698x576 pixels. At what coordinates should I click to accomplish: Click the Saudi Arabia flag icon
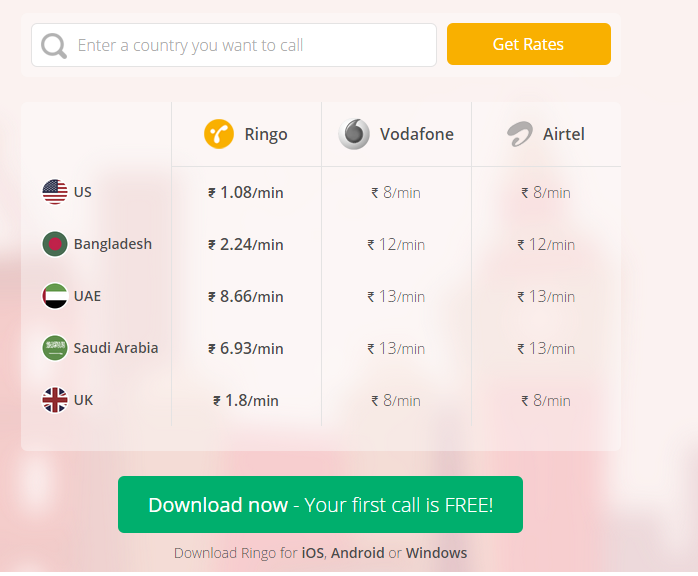tap(55, 348)
